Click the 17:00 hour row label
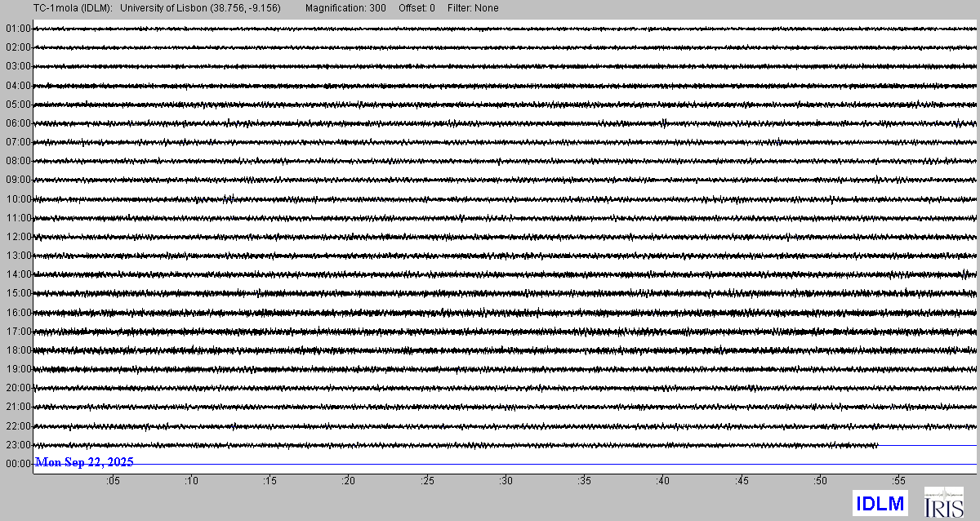 (17, 332)
